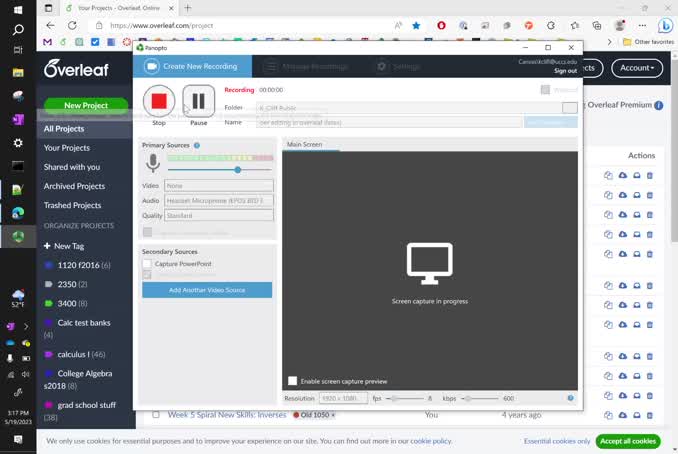
Task: Click the Settings gear in Panopto
Action: [382, 66]
